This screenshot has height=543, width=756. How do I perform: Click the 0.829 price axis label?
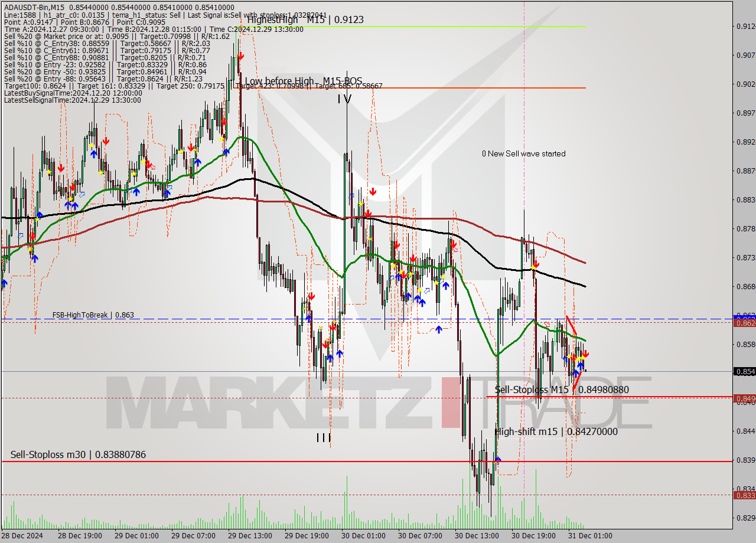tap(745, 518)
